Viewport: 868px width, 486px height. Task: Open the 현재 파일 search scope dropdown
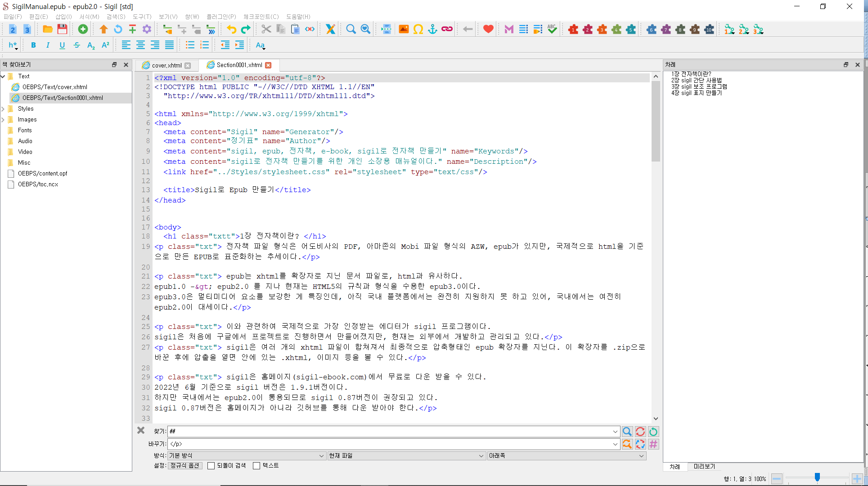click(x=407, y=456)
